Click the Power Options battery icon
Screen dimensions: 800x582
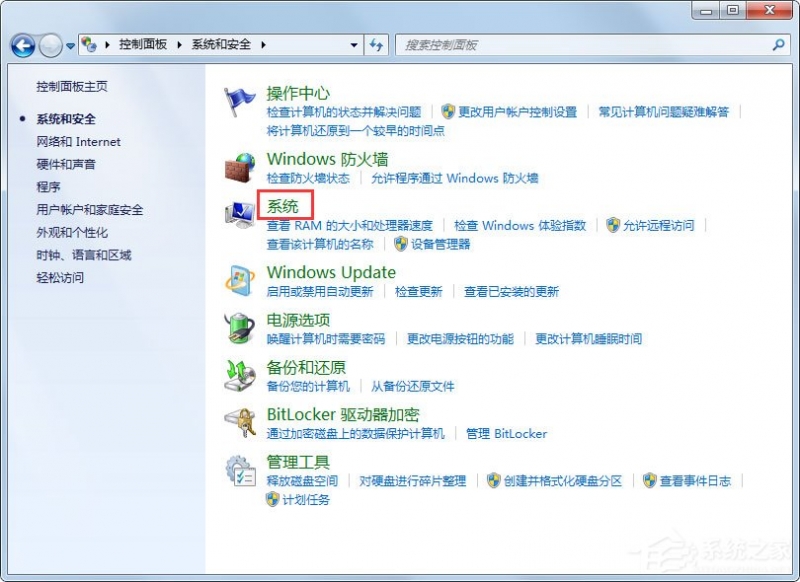[x=239, y=327]
